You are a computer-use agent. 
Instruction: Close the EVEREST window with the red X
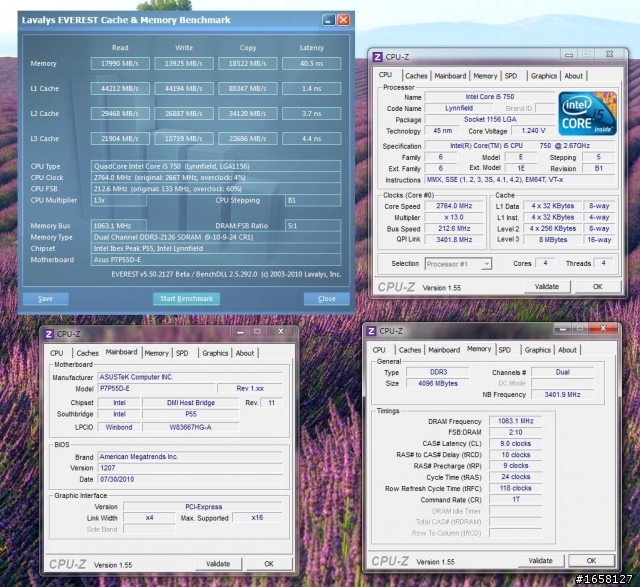click(x=344, y=20)
